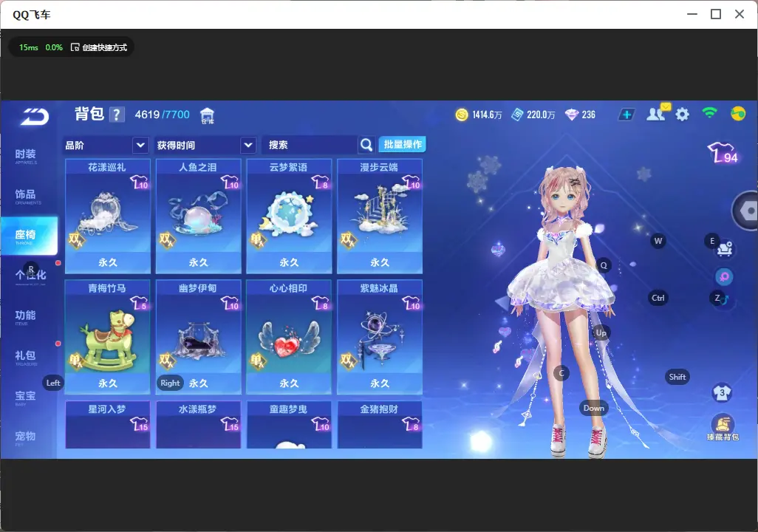Click the gold coin currency icon

[x=462, y=115]
